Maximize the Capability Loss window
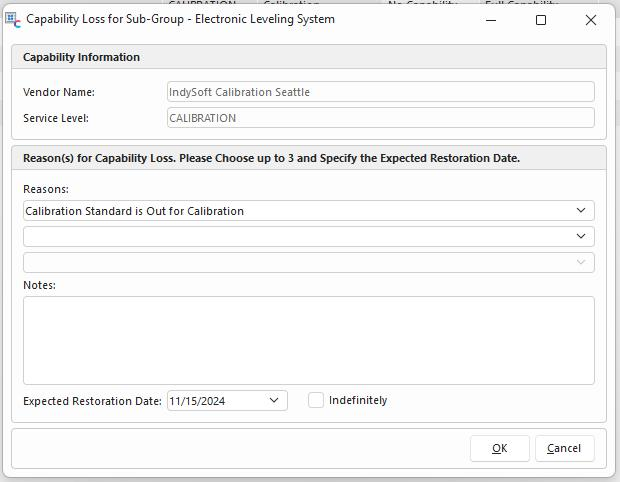Image resolution: width=620 pixels, height=482 pixels. (x=541, y=20)
